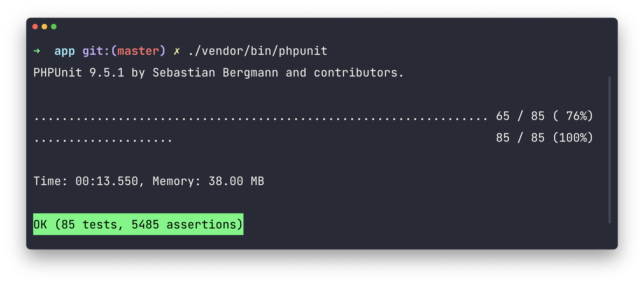
Task: Click the "Memory: 38.00 MB" text
Action: 208,181
